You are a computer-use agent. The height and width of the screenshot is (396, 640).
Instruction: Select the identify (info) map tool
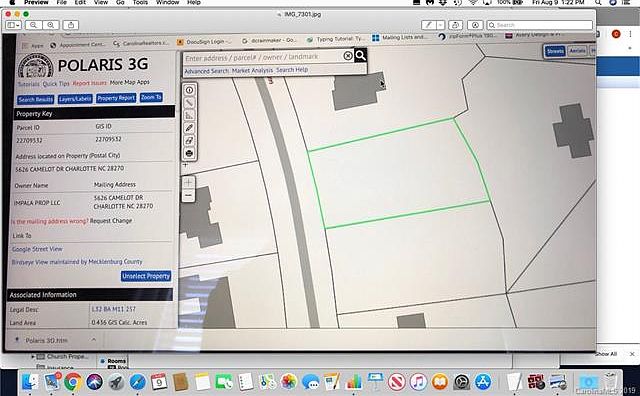click(189, 90)
